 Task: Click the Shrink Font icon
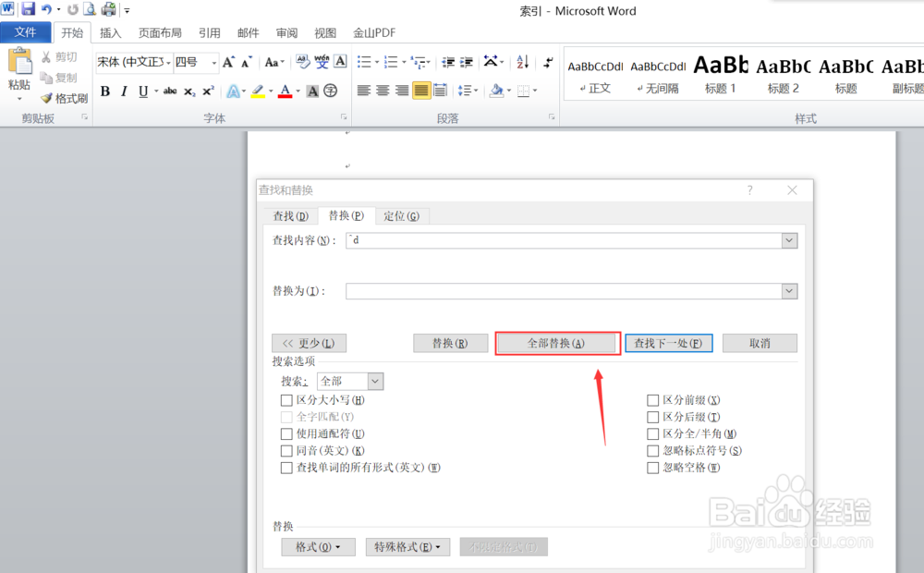(247, 62)
